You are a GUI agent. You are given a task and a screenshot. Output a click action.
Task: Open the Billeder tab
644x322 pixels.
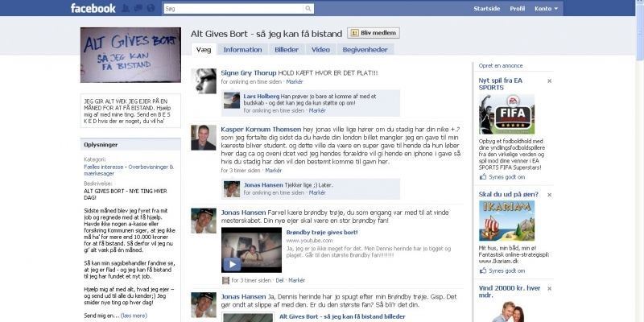(286, 49)
